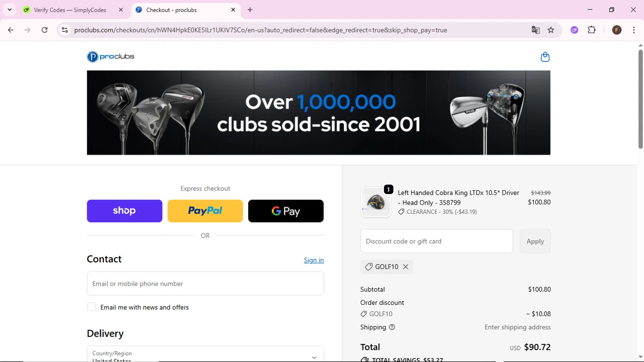Click the 1,000,000 clubs sold banner
Viewport: 644px width, 362px height.
tap(319, 113)
